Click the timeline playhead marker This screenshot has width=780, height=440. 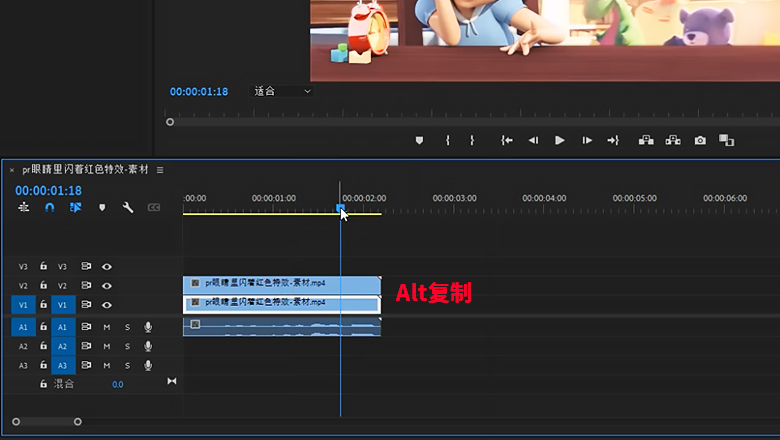coord(340,207)
